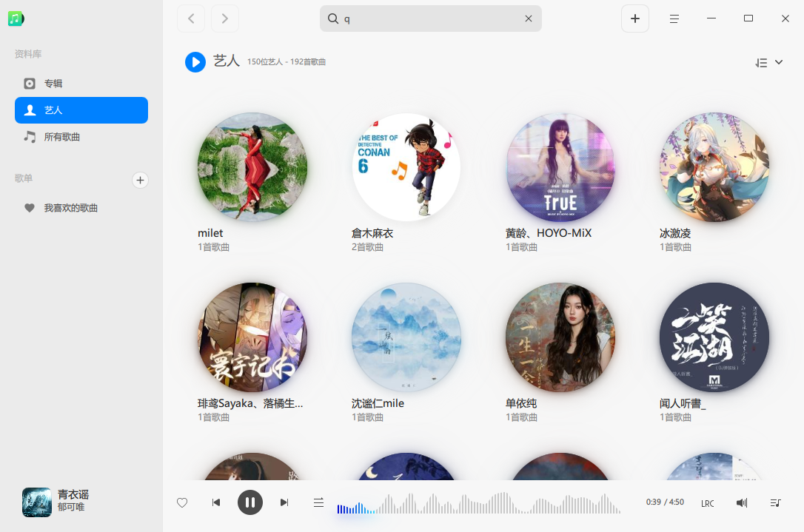
Task: Create a new playlist next to 歌单
Action: point(140,180)
